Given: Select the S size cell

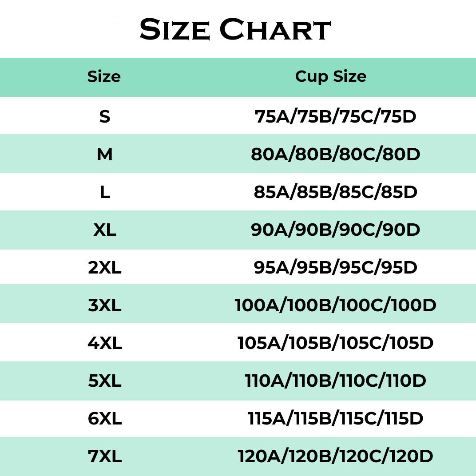Looking at the screenshot, I should coord(104,116).
